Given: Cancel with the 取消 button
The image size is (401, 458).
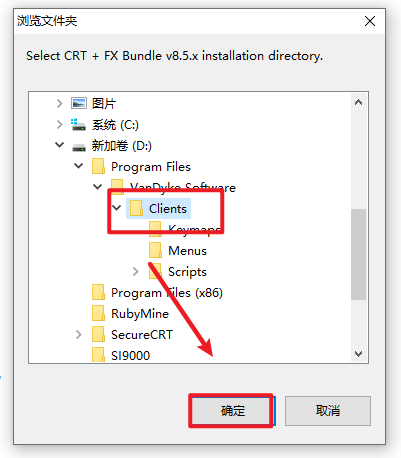Looking at the screenshot, I should click(328, 411).
